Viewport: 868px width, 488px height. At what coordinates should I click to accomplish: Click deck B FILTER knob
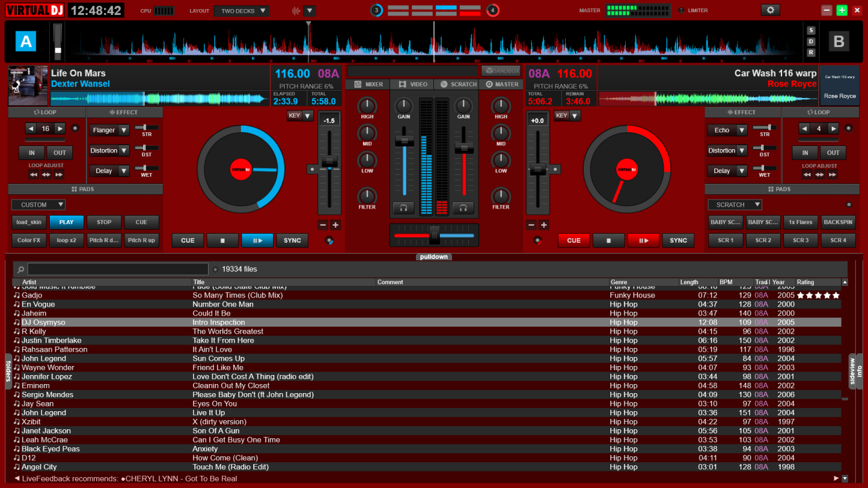[x=501, y=196]
